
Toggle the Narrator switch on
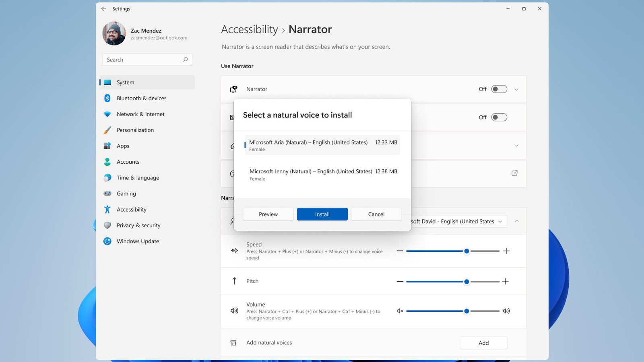[499, 89]
